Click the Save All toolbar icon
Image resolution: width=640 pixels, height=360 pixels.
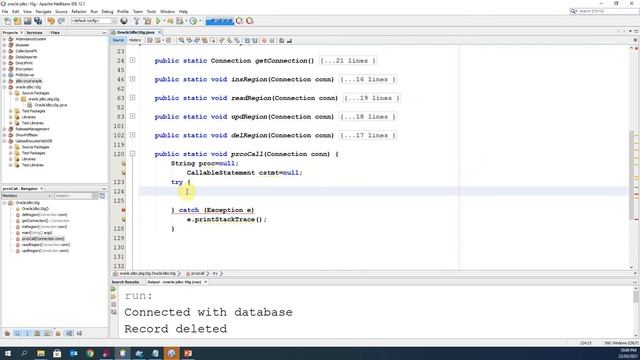coord(38,21)
